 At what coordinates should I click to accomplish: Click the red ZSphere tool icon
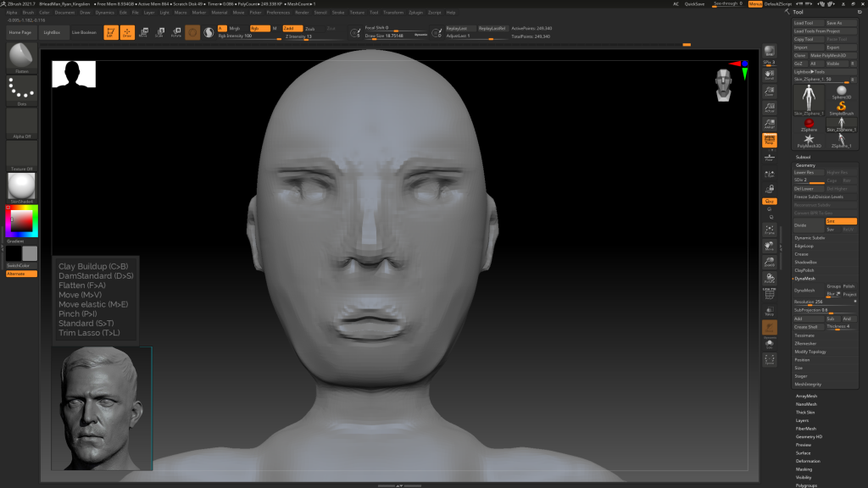(x=809, y=124)
